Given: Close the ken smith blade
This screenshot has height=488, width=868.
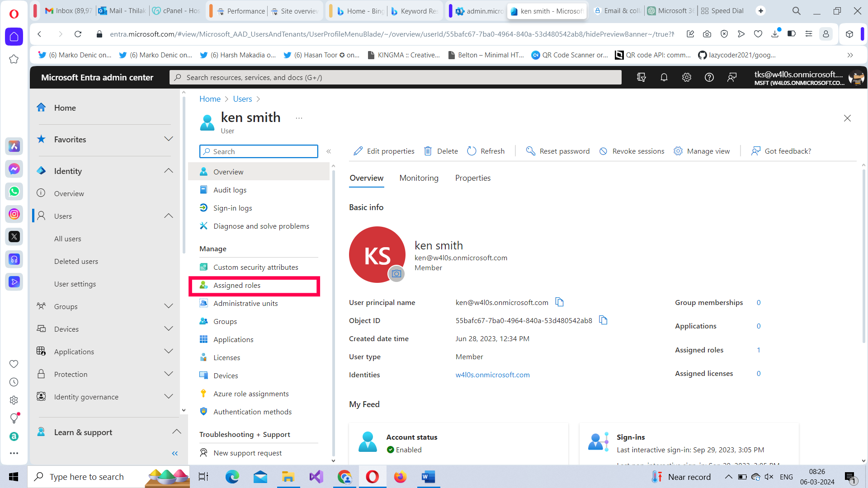Looking at the screenshot, I should 847,118.
